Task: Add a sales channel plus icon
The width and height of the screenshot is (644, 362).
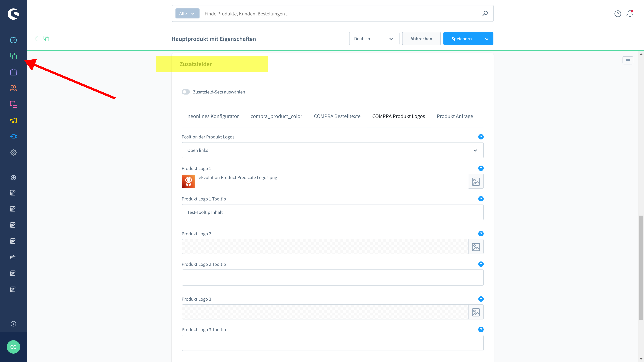Action: [13, 178]
